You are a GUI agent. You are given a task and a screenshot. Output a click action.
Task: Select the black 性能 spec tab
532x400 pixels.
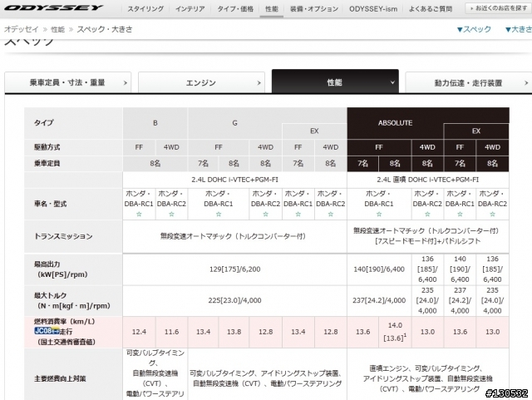pos(335,81)
